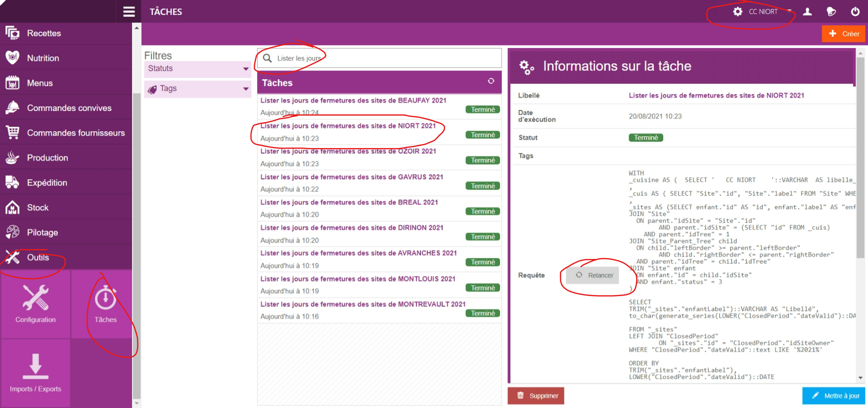Open the Production module

click(x=66, y=157)
